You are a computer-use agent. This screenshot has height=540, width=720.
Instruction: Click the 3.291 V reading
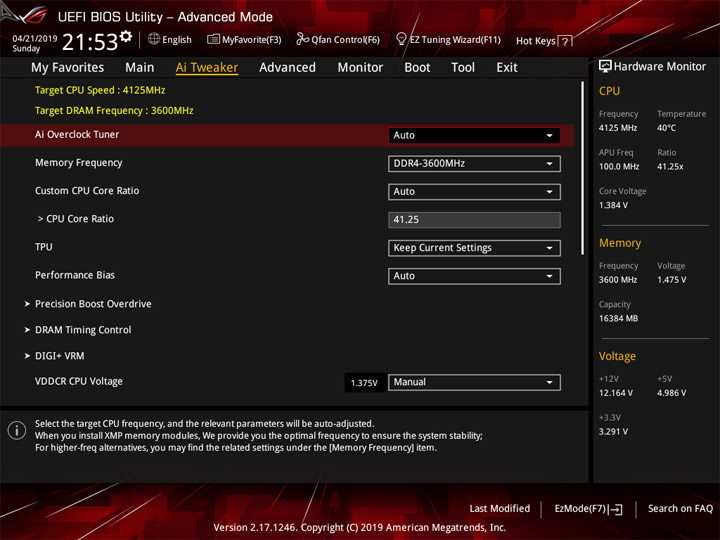click(613, 432)
